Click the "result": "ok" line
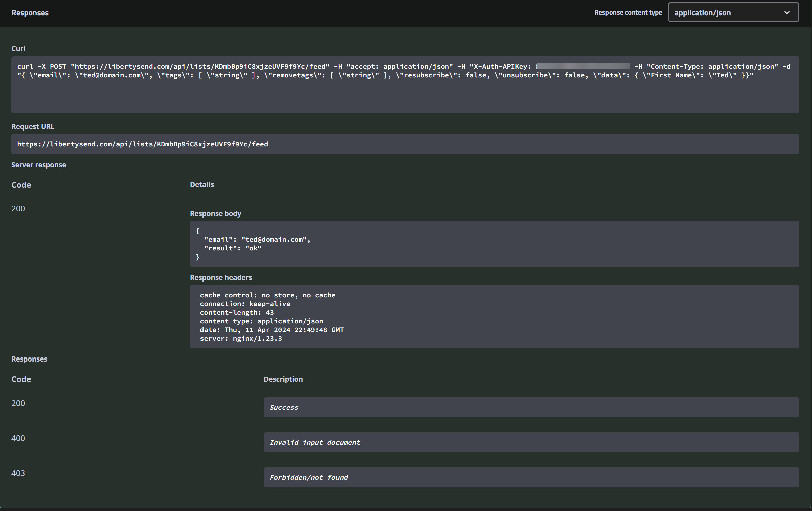Screen dimensions: 812x511 233,248
